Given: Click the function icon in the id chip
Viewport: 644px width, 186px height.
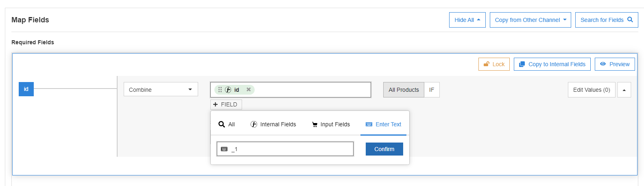Looking at the screenshot, I should click(228, 90).
